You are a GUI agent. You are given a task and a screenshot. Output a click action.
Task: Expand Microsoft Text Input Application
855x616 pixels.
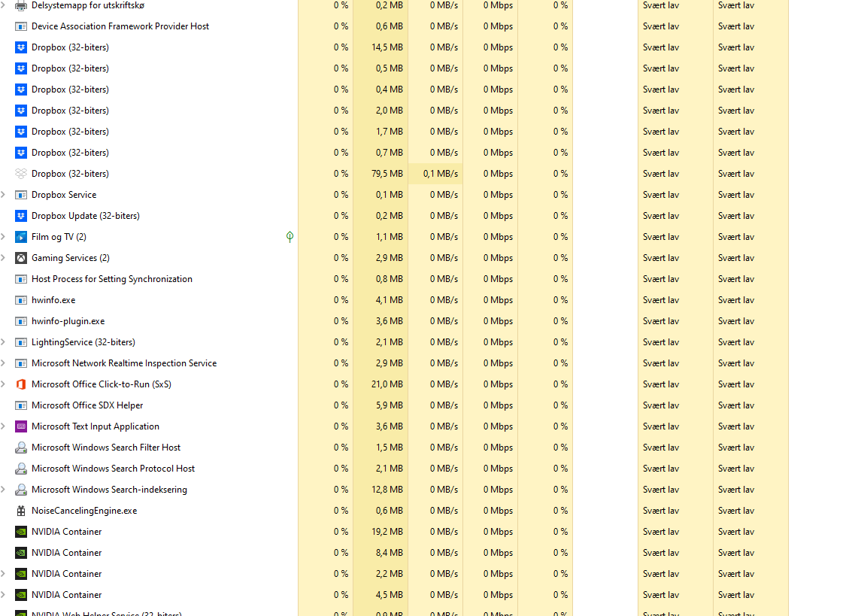tap(3, 426)
